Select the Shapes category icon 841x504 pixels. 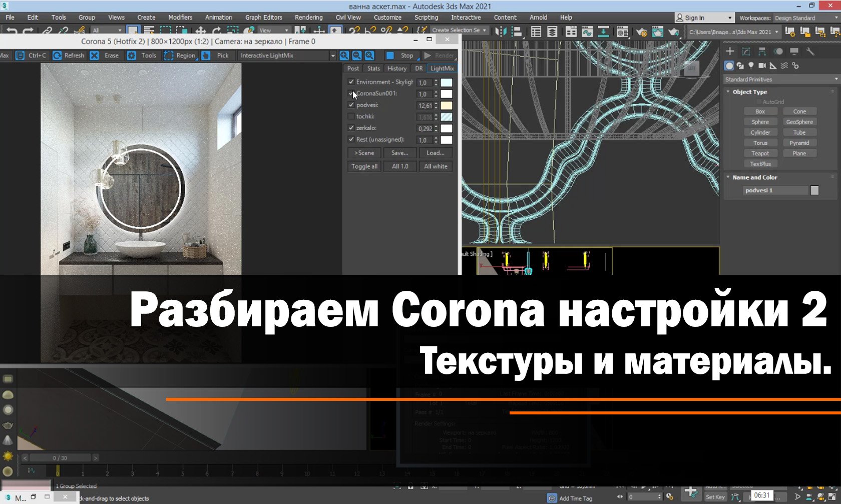(740, 66)
